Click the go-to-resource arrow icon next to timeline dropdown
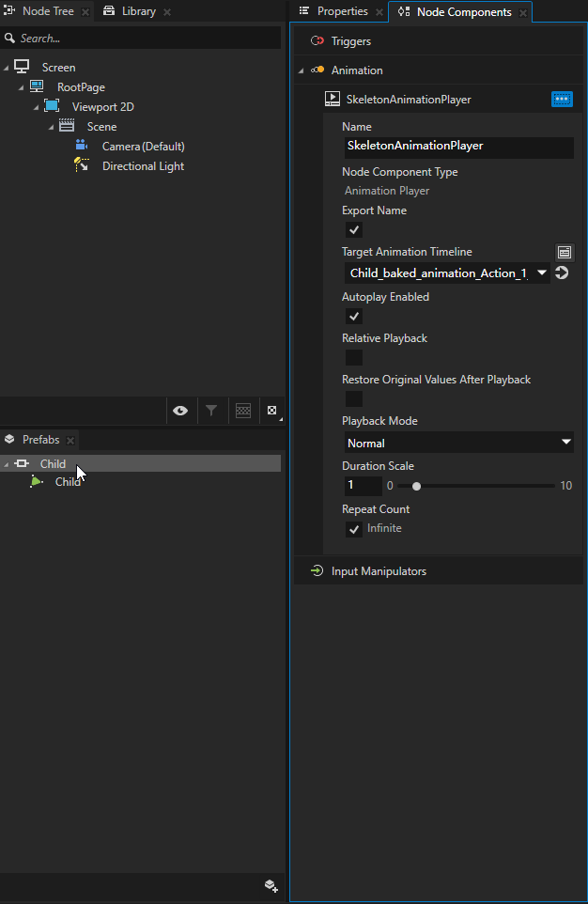 [x=562, y=273]
